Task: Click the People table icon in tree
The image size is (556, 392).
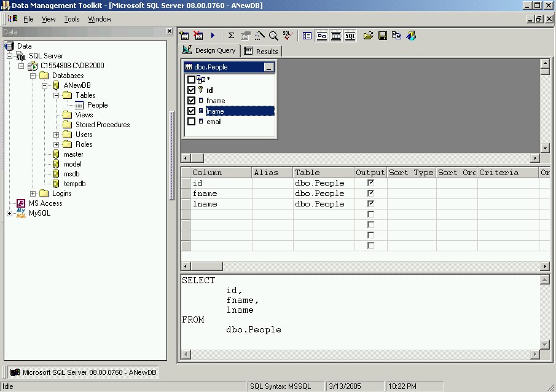Action: click(79, 105)
